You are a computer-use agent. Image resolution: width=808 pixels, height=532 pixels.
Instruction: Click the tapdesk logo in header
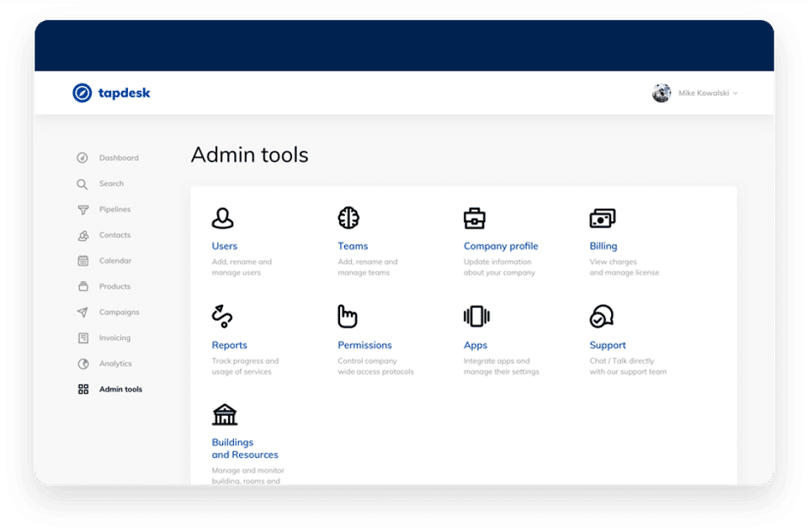111,93
